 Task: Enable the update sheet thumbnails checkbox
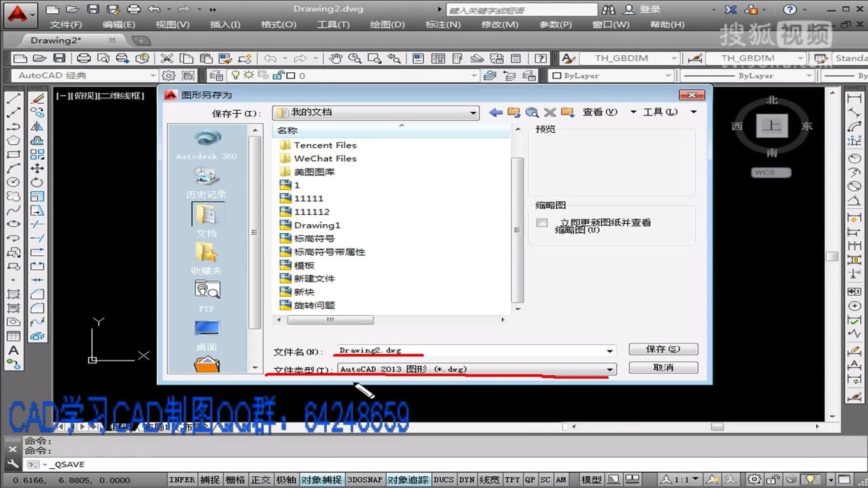click(542, 223)
